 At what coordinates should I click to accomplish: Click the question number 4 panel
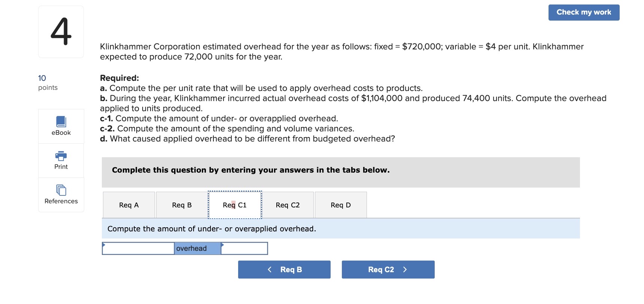coord(61,31)
